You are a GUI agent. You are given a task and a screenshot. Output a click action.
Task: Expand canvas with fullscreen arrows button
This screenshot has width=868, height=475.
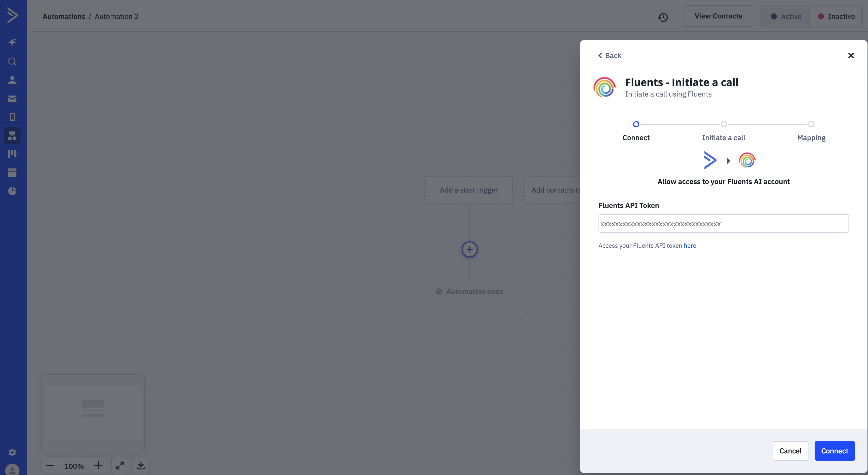coord(120,465)
